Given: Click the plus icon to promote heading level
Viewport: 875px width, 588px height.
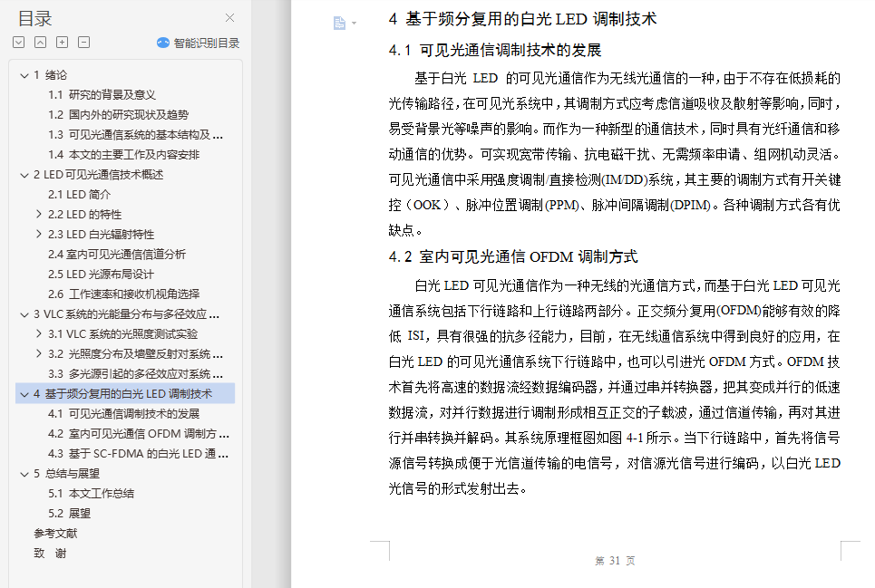Looking at the screenshot, I should pos(62,43).
